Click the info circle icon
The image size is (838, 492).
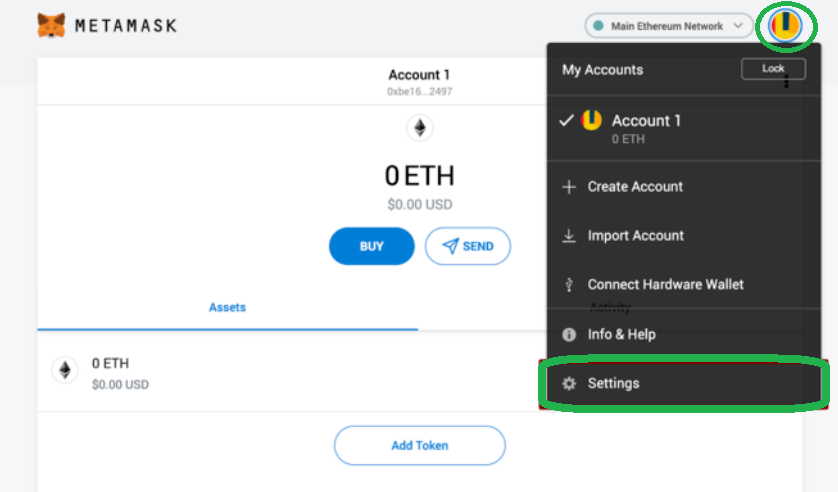click(569, 334)
